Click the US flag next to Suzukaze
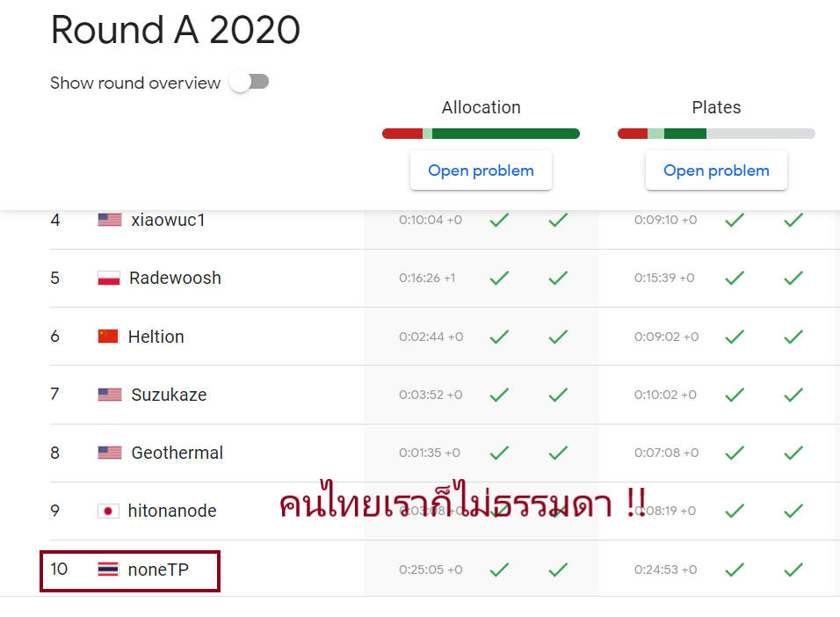Viewport: 840px width, 617px height. click(x=110, y=395)
